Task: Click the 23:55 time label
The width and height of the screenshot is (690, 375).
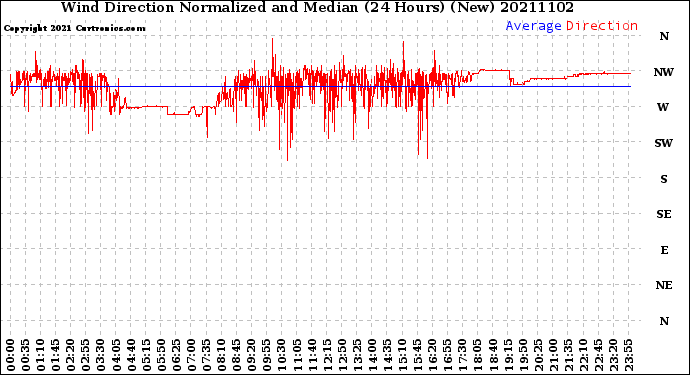Action: pos(628,355)
